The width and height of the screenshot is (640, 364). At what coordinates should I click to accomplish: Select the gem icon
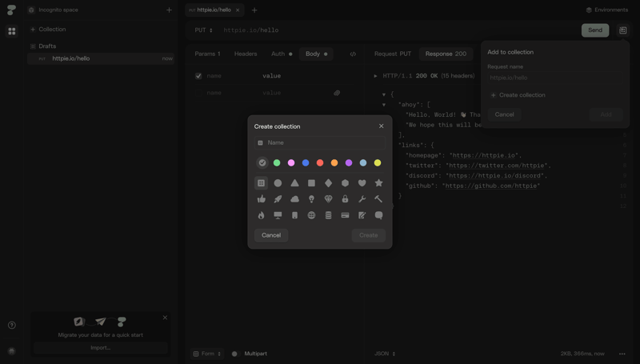pos(328,199)
